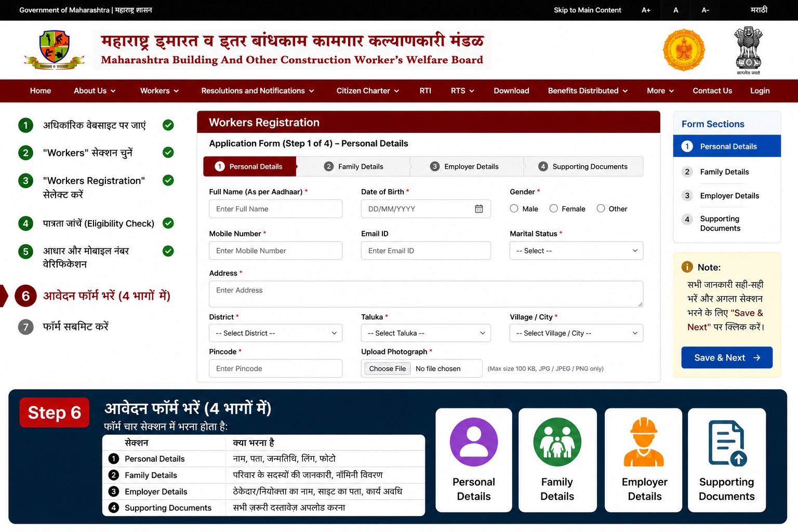The width and height of the screenshot is (798, 532).
Task: Expand the Resolutions and Notifications menu
Action: point(258,91)
